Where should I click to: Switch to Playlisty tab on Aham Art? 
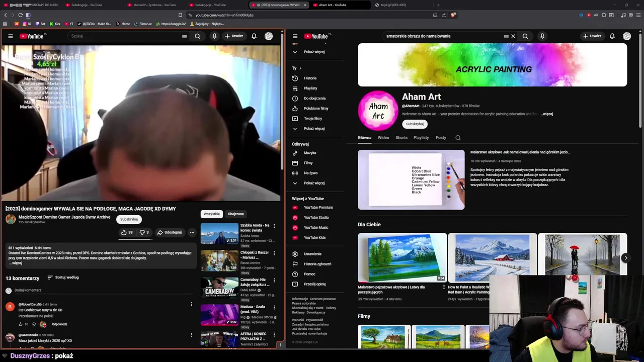click(421, 138)
